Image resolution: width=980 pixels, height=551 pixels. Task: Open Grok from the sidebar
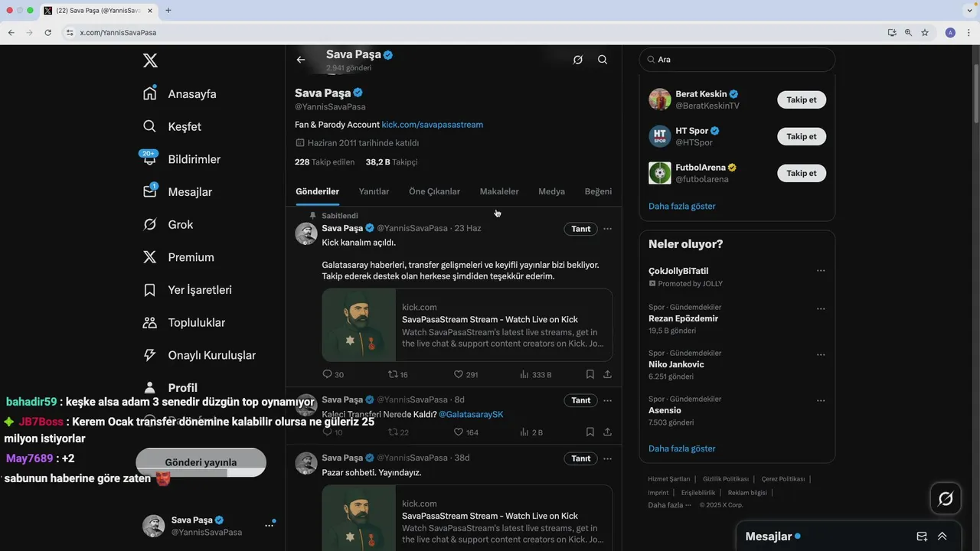[168, 224]
